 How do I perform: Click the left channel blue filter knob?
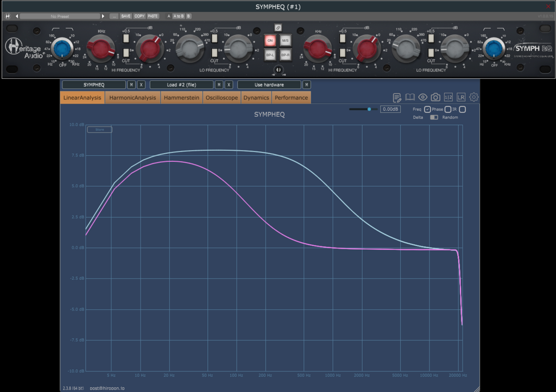(x=62, y=48)
